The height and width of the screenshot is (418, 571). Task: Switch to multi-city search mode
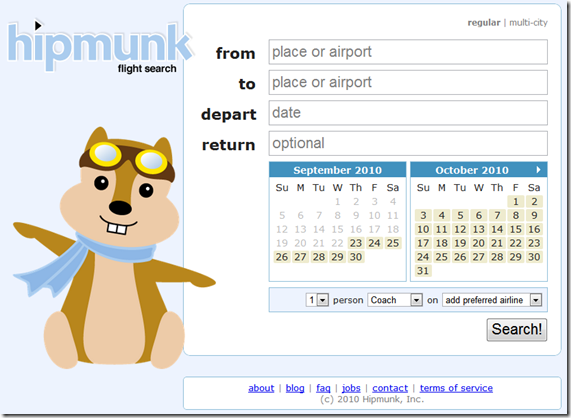pos(528,23)
